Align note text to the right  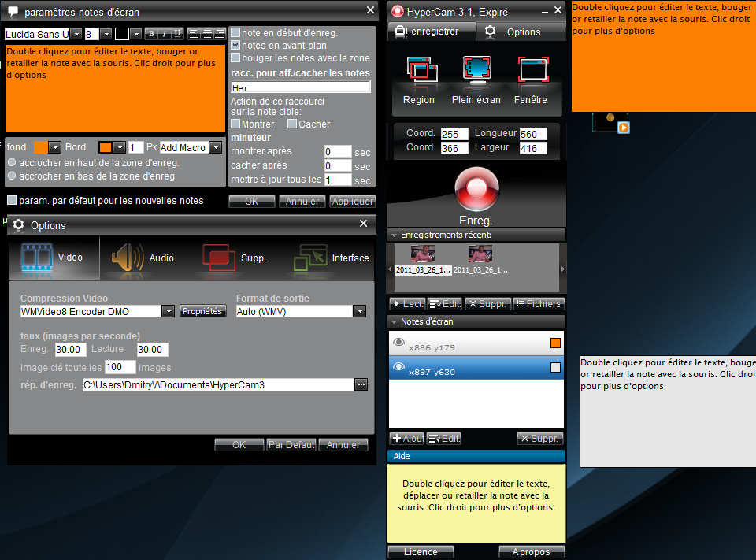coord(220,34)
